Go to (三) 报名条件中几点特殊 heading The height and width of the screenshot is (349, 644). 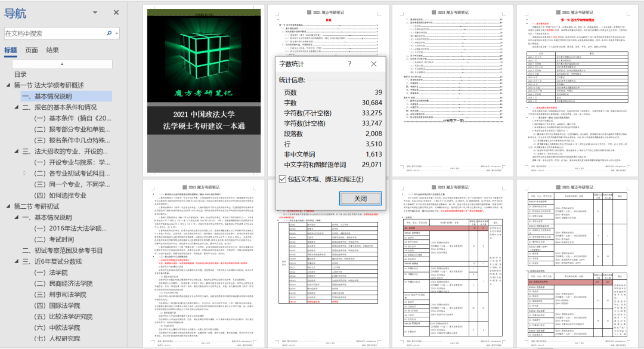point(72,140)
